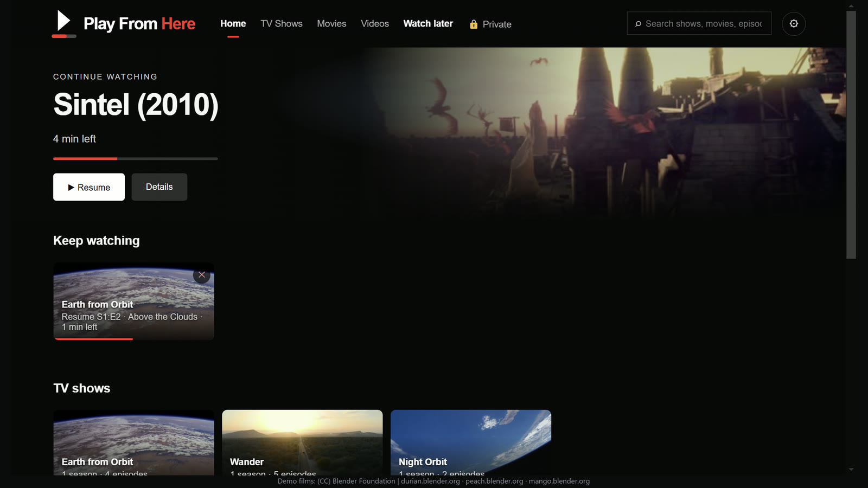Resume Earth from Orbit S1:E2 card
This screenshot has width=868, height=488.
pyautogui.click(x=134, y=301)
